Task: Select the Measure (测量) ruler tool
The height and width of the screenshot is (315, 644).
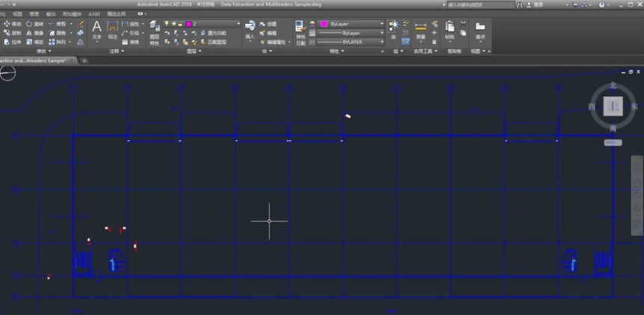Action: [x=421, y=31]
